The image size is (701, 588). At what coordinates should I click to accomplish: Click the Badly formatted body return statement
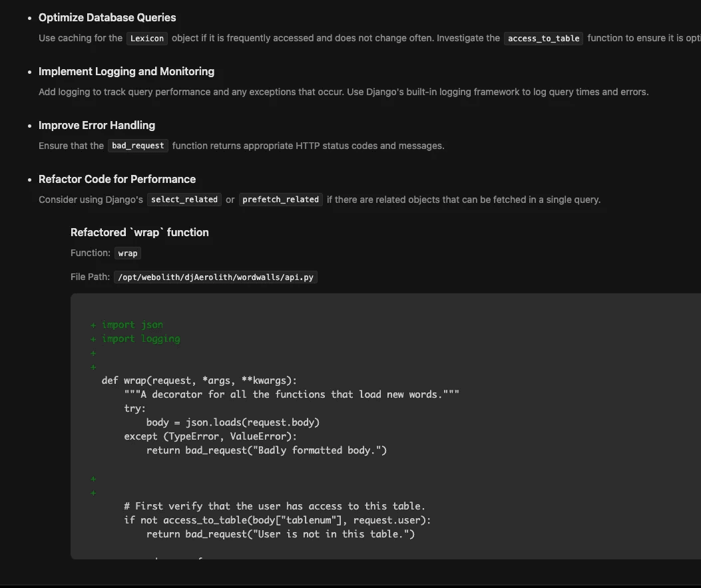tap(266, 450)
